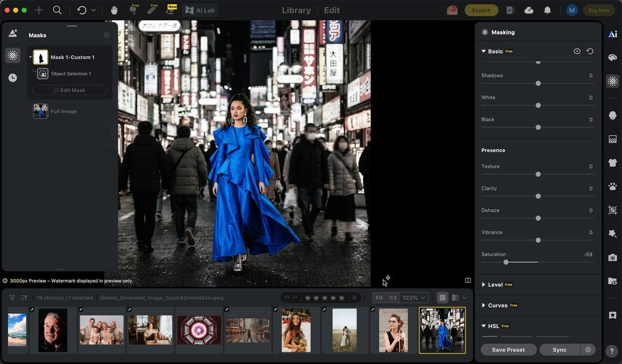Open the 123% zoom level dropdown
The width and height of the screenshot is (622, 364).
(x=415, y=298)
